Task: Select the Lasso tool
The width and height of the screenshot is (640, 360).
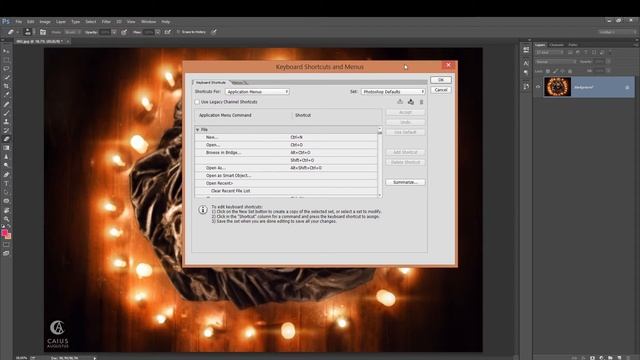Action: coord(6,69)
